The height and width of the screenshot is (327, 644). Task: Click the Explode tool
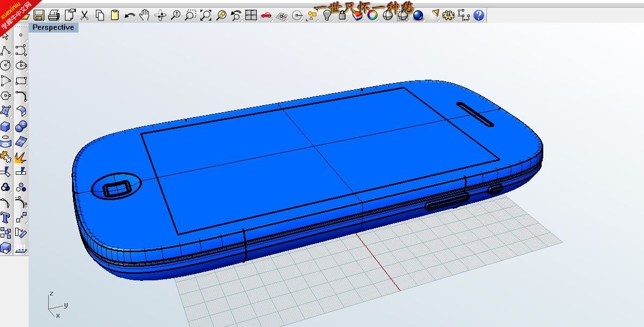[21, 157]
